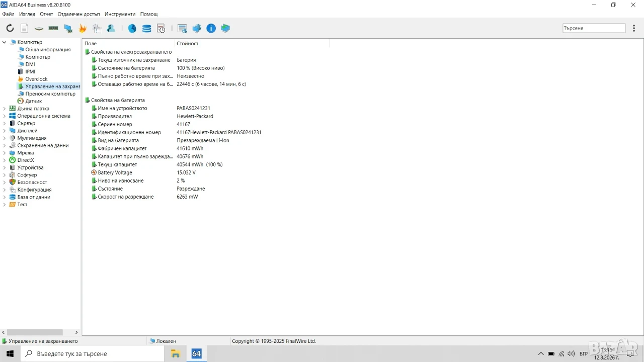Image resolution: width=644 pixels, height=362 pixels.
Task: Expand the DirectX tree node
Action: (5, 160)
